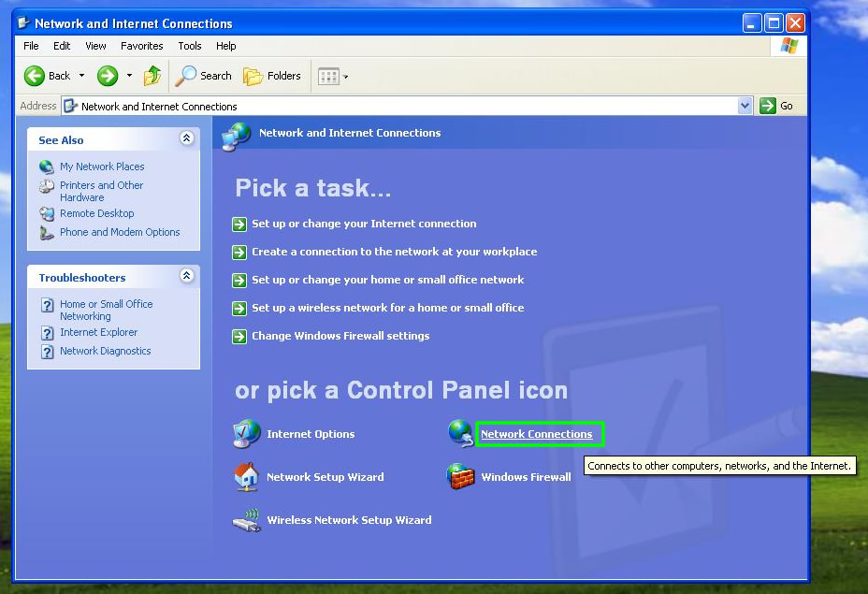Click the Internet Explorer troubleshooter help icon
Viewport: 868px width, 594px height.
[x=48, y=333]
